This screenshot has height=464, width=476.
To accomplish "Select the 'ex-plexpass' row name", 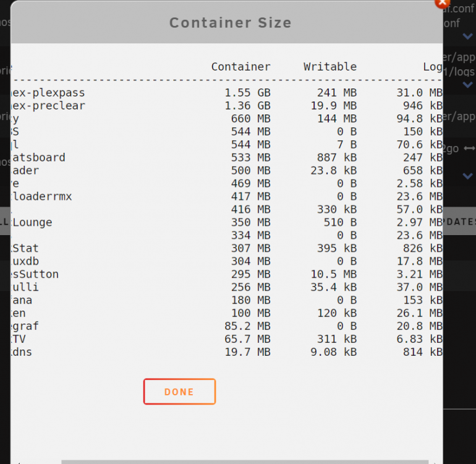I will pos(48,93).
